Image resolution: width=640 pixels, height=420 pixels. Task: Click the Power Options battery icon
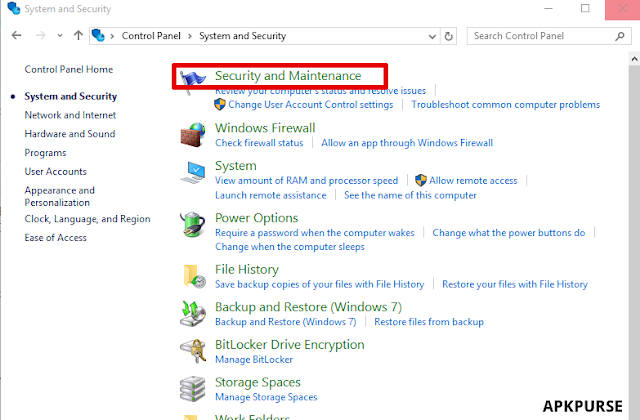tap(193, 224)
